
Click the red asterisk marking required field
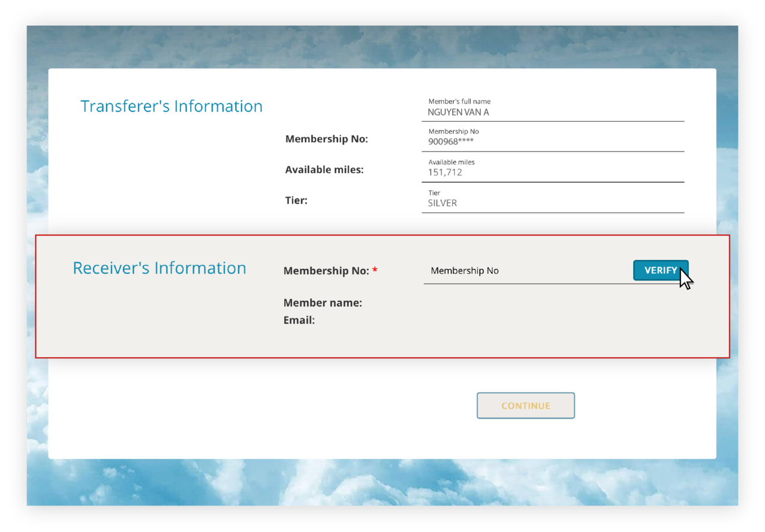coord(375,270)
